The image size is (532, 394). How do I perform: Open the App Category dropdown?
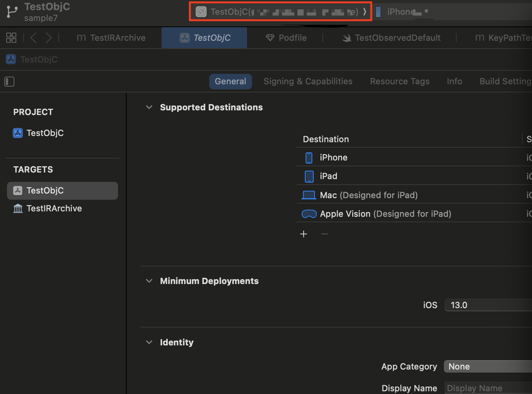(x=488, y=366)
